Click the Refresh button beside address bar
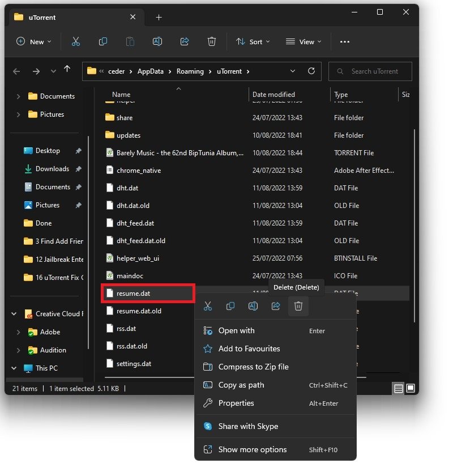The image size is (453, 476). (x=311, y=71)
